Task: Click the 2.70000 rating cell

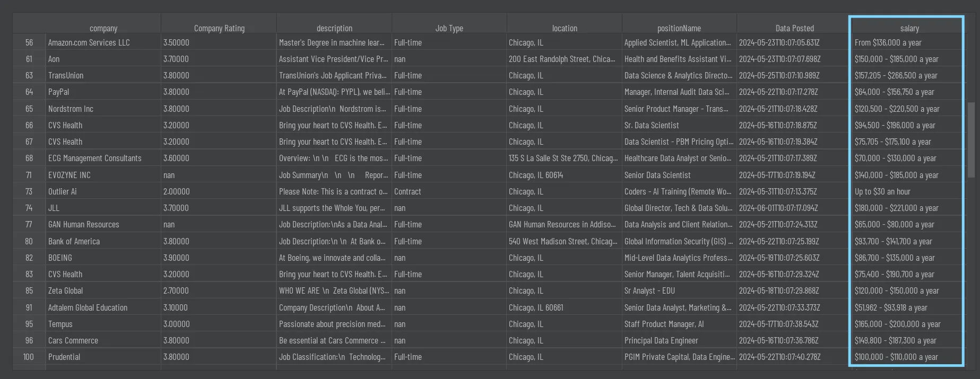Action: (x=219, y=290)
